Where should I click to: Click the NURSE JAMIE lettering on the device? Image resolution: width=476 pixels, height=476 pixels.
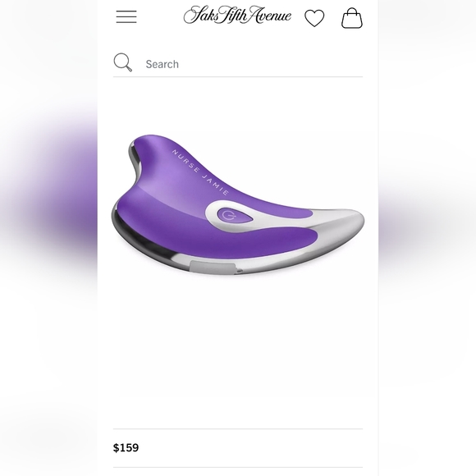coord(199,172)
